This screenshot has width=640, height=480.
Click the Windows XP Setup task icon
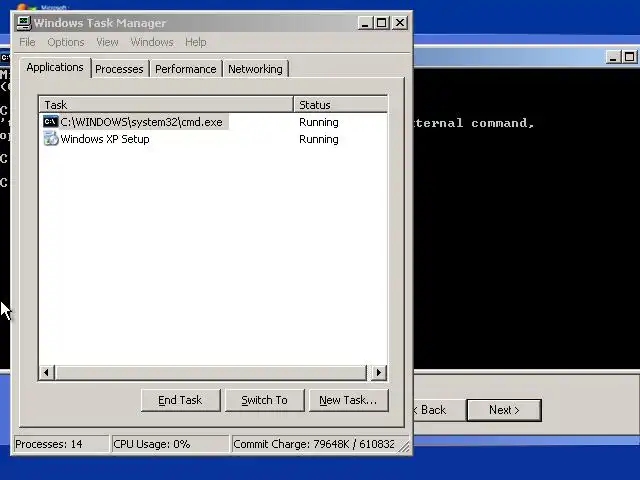tap(51, 139)
